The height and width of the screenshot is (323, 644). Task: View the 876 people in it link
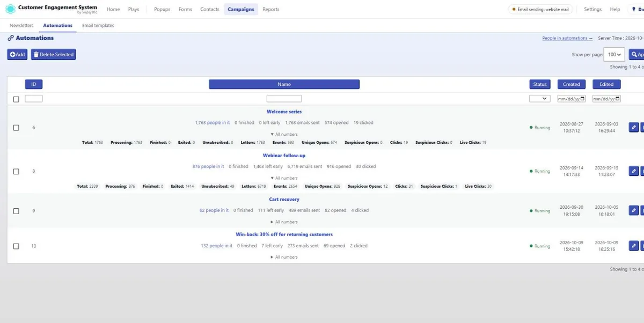[208, 167]
